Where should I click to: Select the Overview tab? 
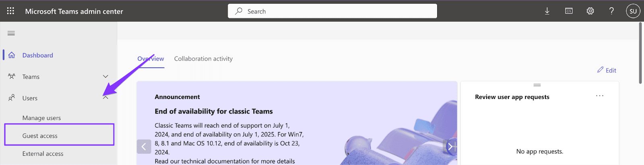(151, 59)
